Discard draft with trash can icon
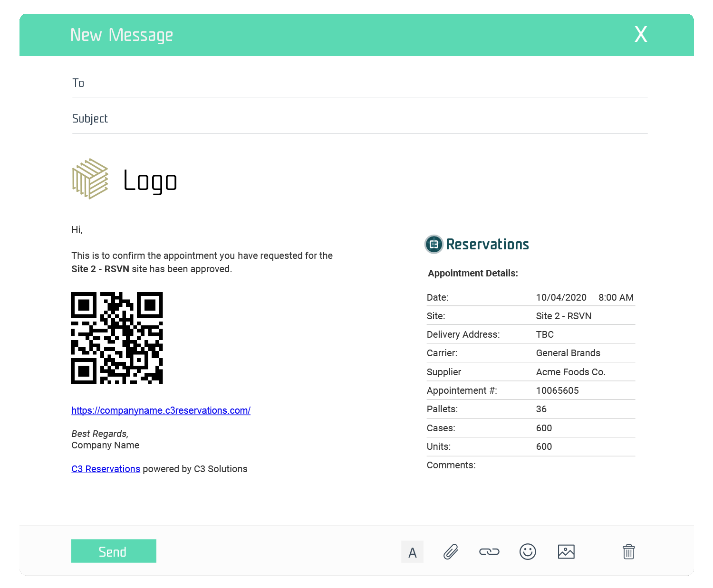Viewport: 713px width, 588px height. point(628,552)
